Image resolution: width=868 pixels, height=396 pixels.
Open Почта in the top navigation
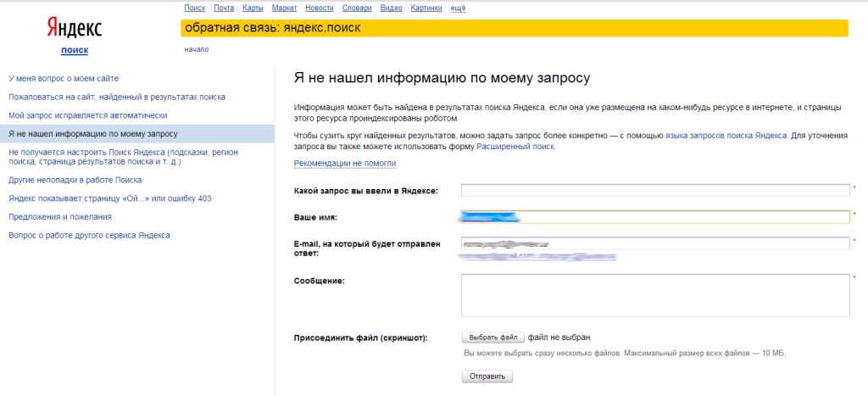[x=224, y=8]
